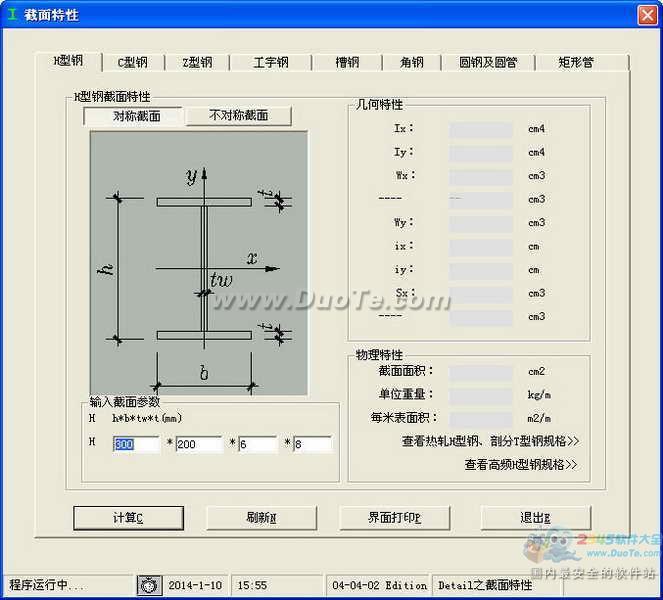Open the 槽钢 tab
663x600 pixels.
tap(347, 63)
